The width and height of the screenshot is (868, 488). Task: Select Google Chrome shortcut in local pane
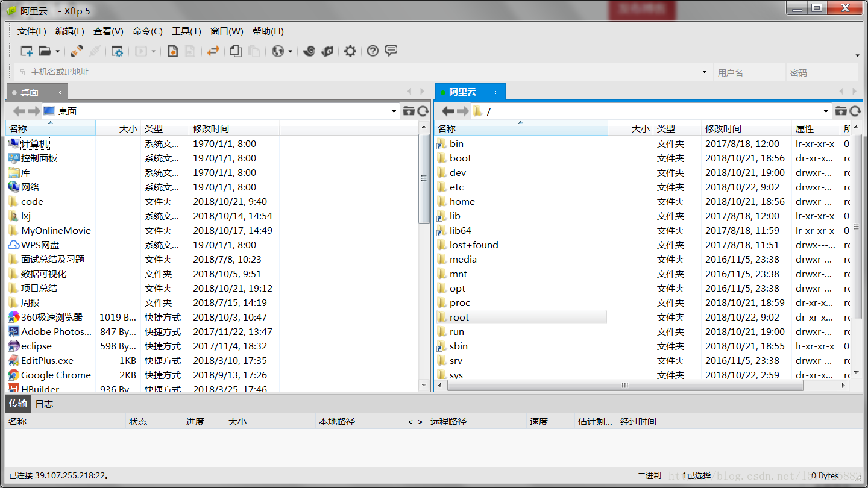tap(55, 375)
